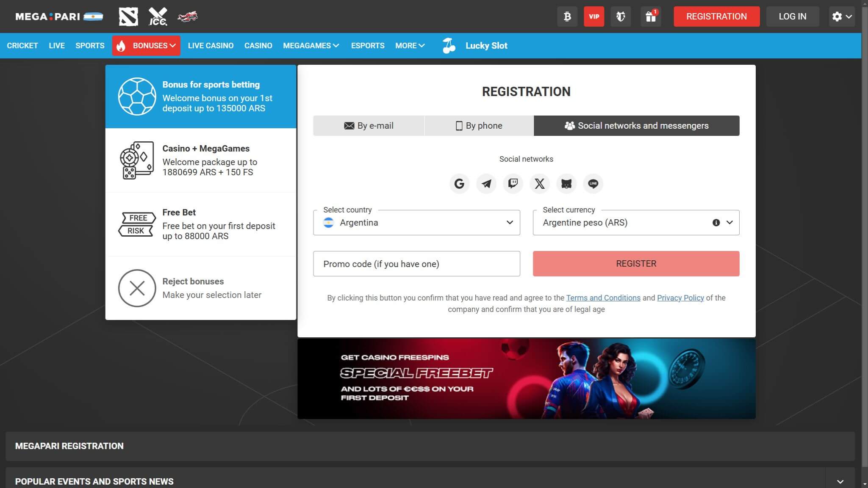Click the shield icon in header
The image size is (868, 488).
coord(621,17)
